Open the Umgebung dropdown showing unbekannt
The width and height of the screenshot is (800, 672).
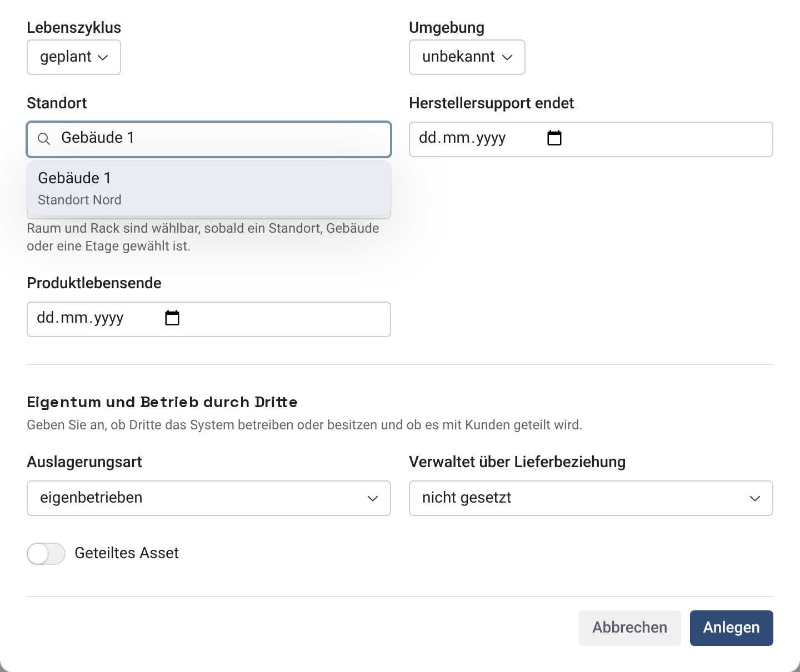tap(467, 57)
